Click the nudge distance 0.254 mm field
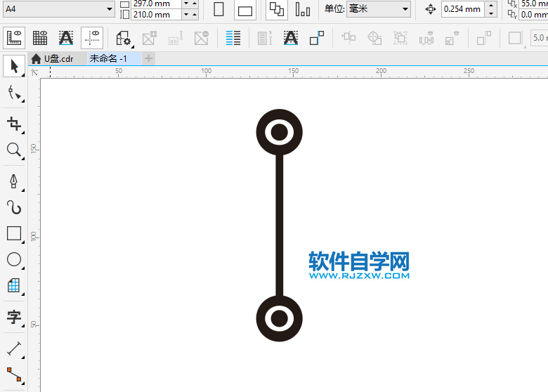Viewport: 548px width, 392px height. tap(463, 9)
